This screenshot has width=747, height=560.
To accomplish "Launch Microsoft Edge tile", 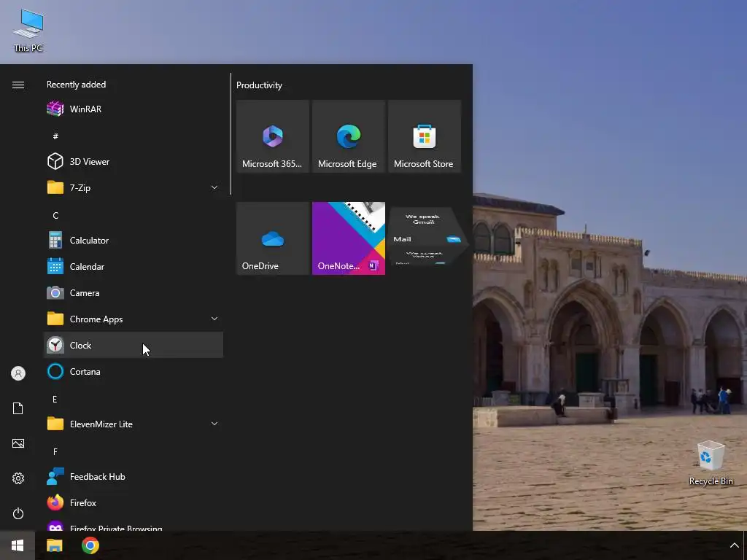I will click(348, 136).
